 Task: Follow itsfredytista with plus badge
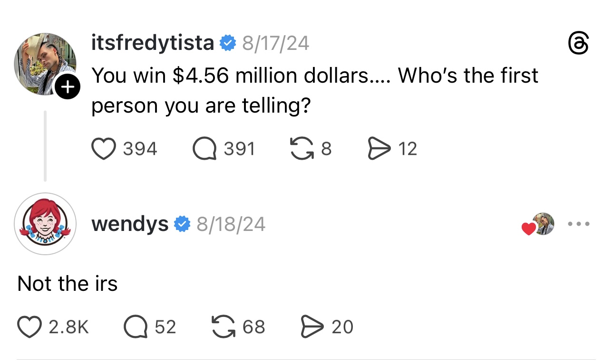(x=68, y=87)
